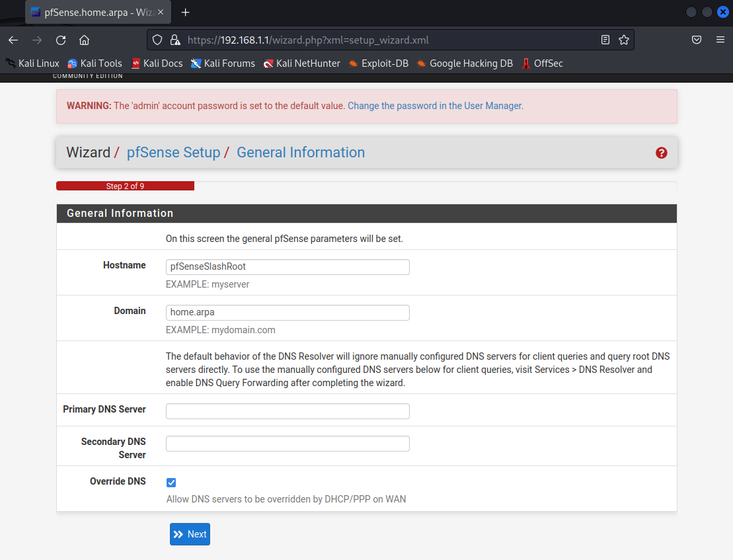Open the Kali Tools bookmark
Image resolution: width=733 pixels, height=560 pixels.
[95, 63]
